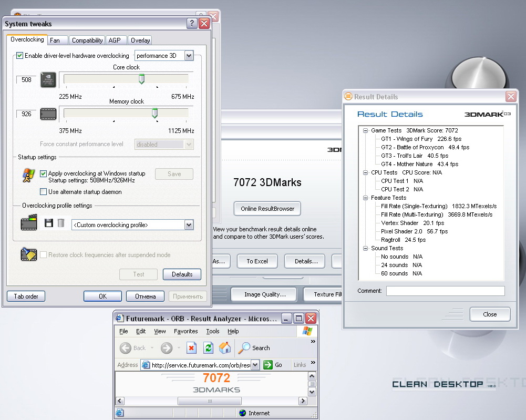
Task: Expand the Links bar overflow chevron
Action: pos(313,363)
